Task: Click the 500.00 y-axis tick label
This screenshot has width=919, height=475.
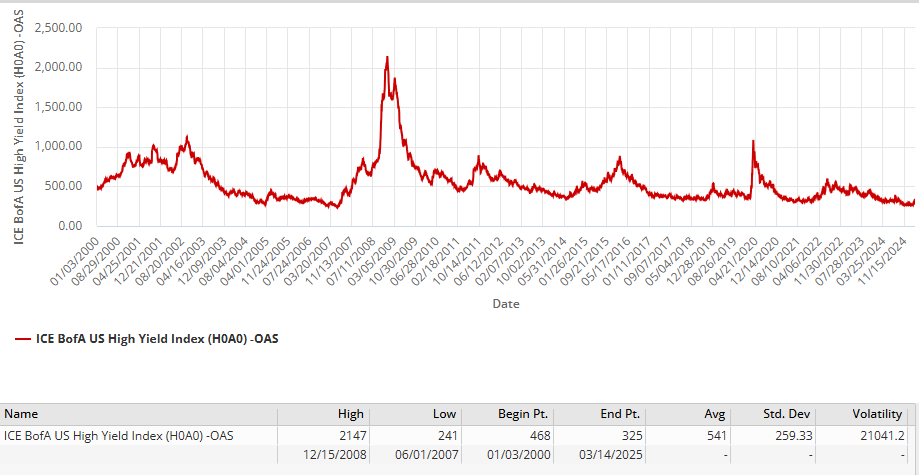Action: 63,186
